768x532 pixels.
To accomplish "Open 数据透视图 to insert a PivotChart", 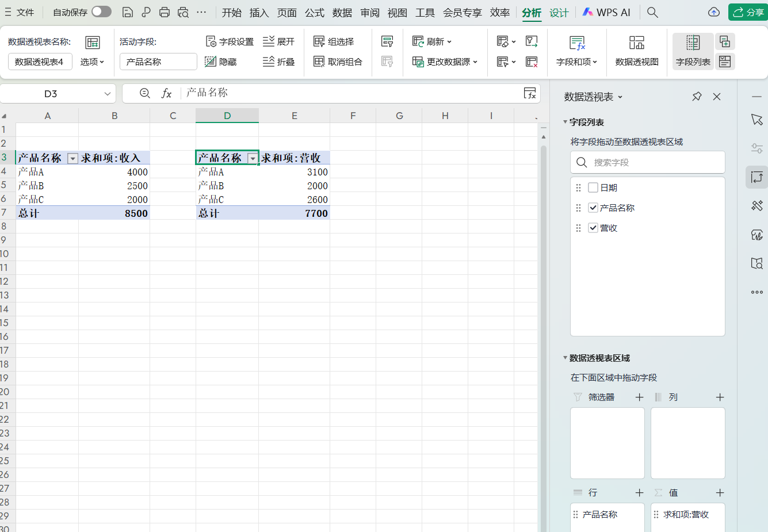I will tap(636, 51).
